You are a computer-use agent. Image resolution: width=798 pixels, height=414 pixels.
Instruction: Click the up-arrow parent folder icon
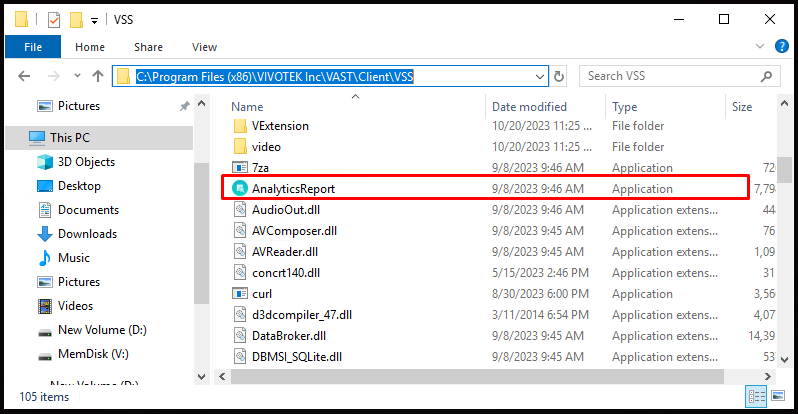click(x=98, y=76)
